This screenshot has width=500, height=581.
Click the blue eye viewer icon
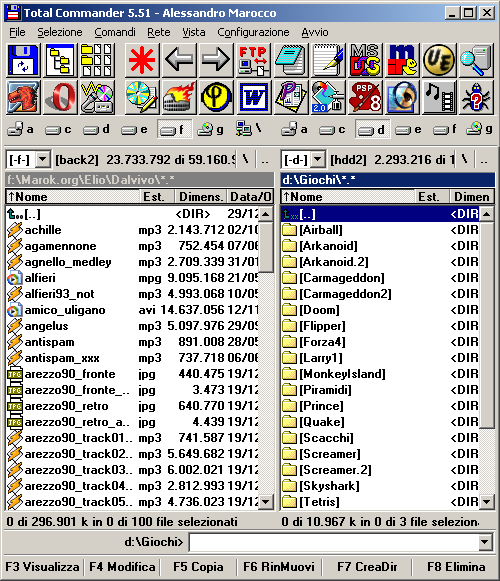point(402,97)
